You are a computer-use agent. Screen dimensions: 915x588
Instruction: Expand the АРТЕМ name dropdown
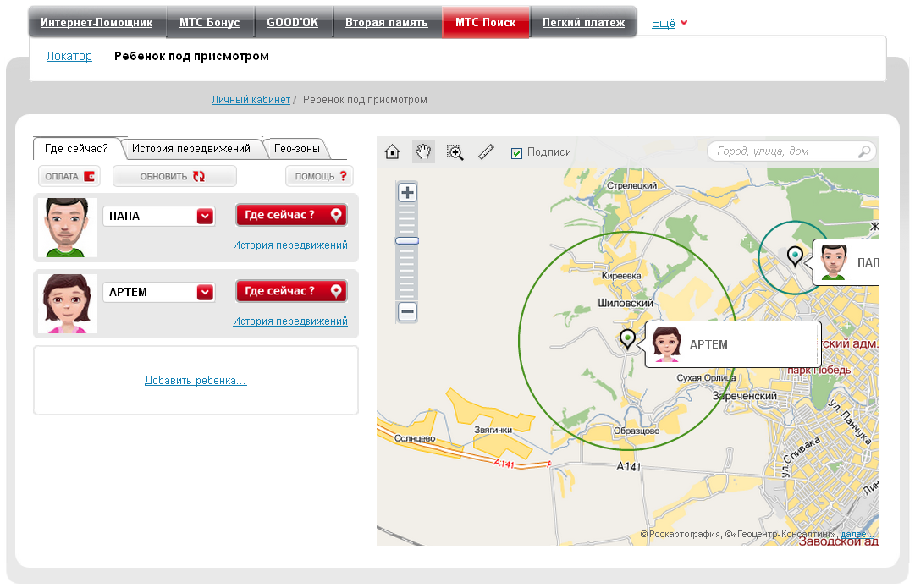205,293
